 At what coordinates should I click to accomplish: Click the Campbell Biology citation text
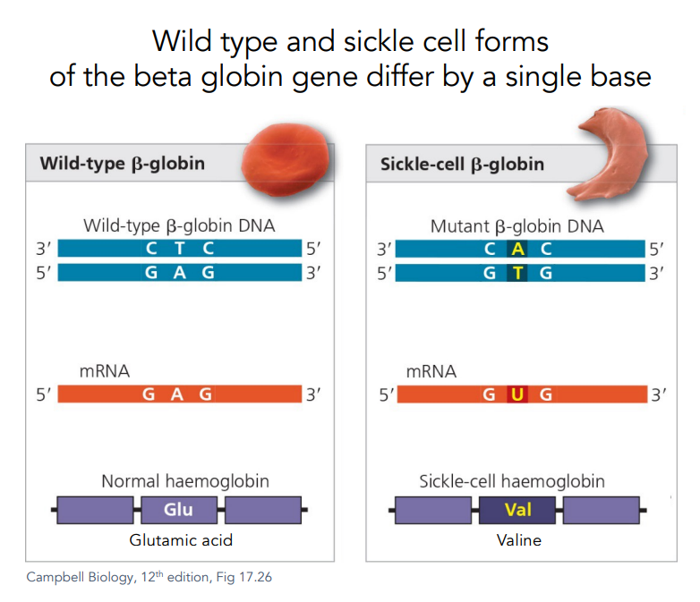(x=149, y=577)
